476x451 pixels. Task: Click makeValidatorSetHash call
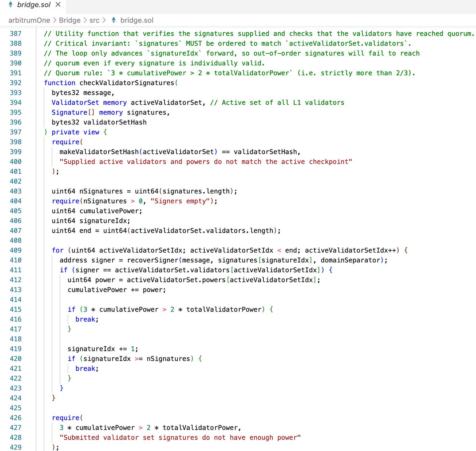[x=99, y=152]
